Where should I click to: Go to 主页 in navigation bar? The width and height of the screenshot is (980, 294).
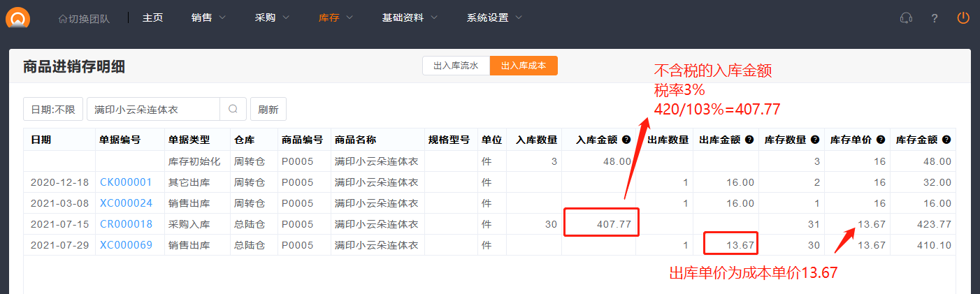(152, 18)
